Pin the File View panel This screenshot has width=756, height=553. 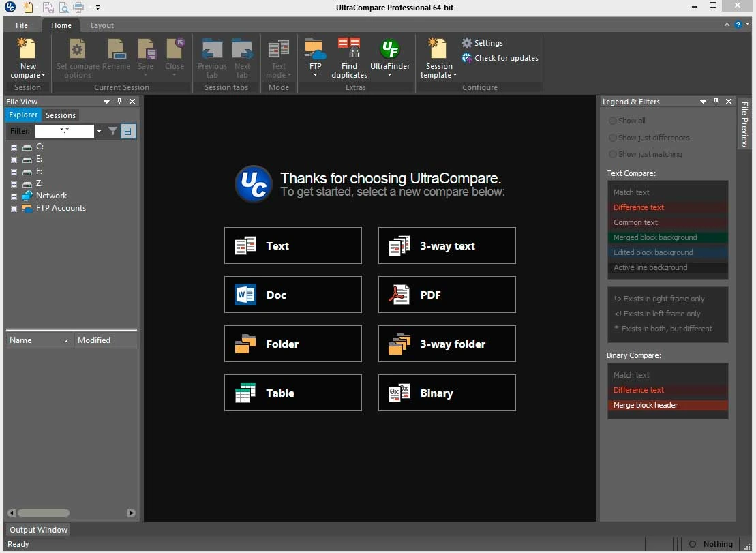click(119, 101)
